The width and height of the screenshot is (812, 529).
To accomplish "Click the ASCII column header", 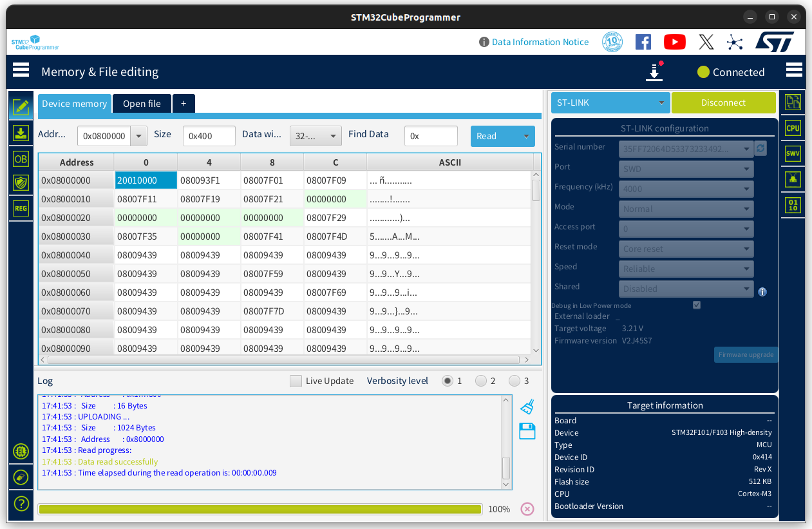I will (x=449, y=162).
